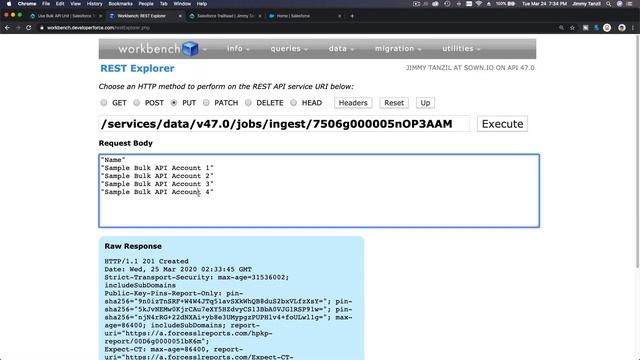Open the migration dropdown menu
This screenshot has width=640, height=360.
[398, 49]
